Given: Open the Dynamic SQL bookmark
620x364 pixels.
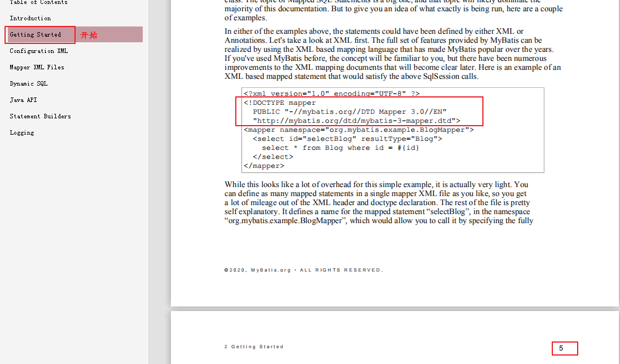Looking at the screenshot, I should pyautogui.click(x=28, y=84).
